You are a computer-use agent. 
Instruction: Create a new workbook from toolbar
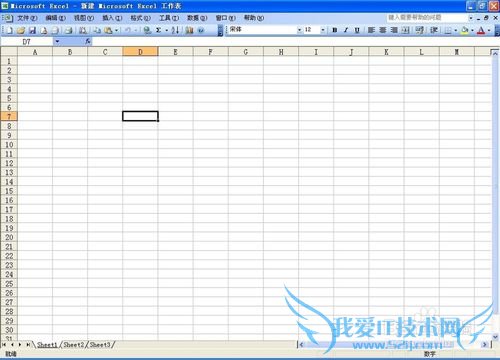[x=10, y=30]
